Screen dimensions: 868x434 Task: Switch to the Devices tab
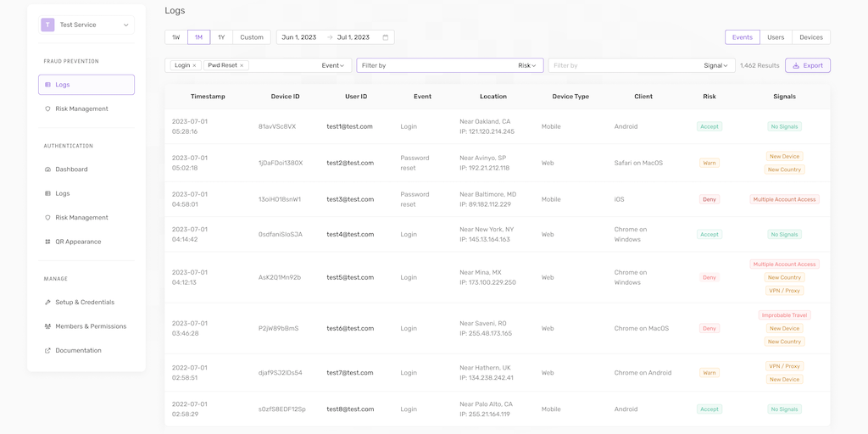(811, 37)
